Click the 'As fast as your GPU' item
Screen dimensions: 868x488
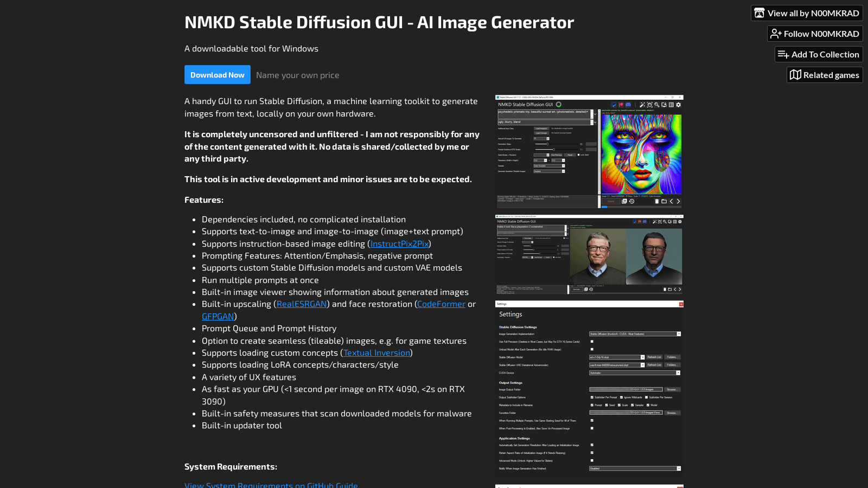tap(333, 395)
